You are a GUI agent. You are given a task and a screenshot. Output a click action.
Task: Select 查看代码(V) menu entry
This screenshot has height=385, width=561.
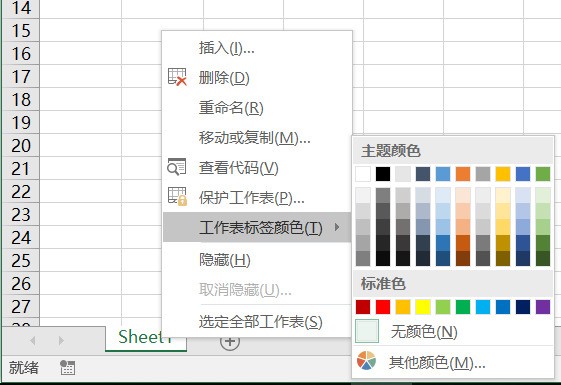tap(257, 167)
